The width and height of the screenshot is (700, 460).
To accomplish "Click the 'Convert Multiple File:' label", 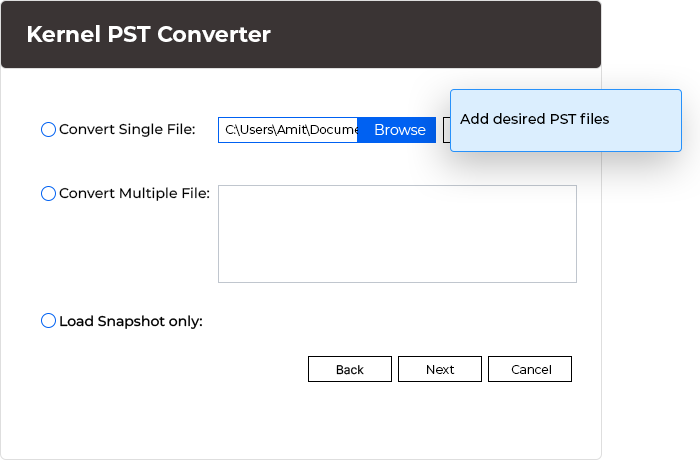I will coord(134,193).
